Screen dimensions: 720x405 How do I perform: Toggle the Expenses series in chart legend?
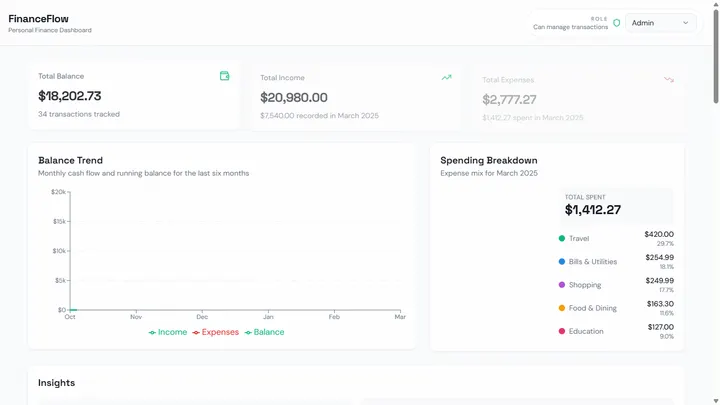click(215, 332)
